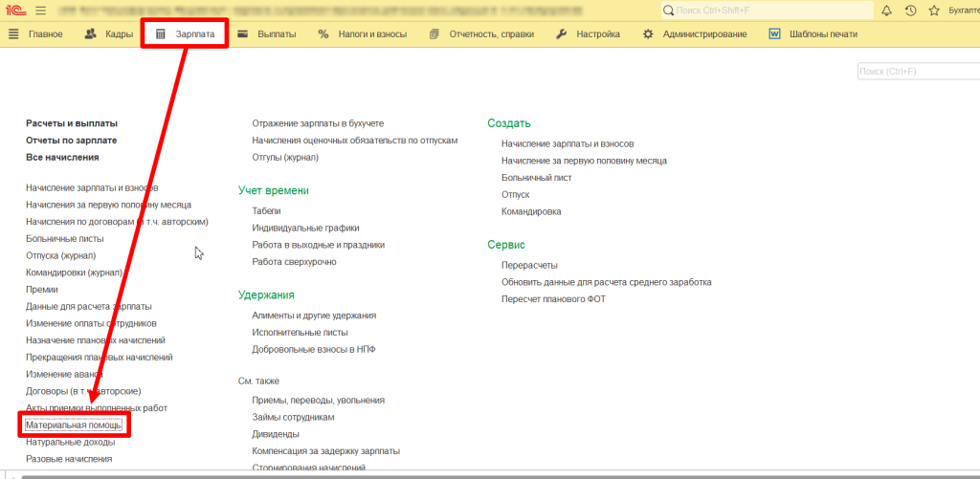The image size is (980, 479).
Task: Open Налоги и взносы section
Action: pyautogui.click(x=362, y=34)
